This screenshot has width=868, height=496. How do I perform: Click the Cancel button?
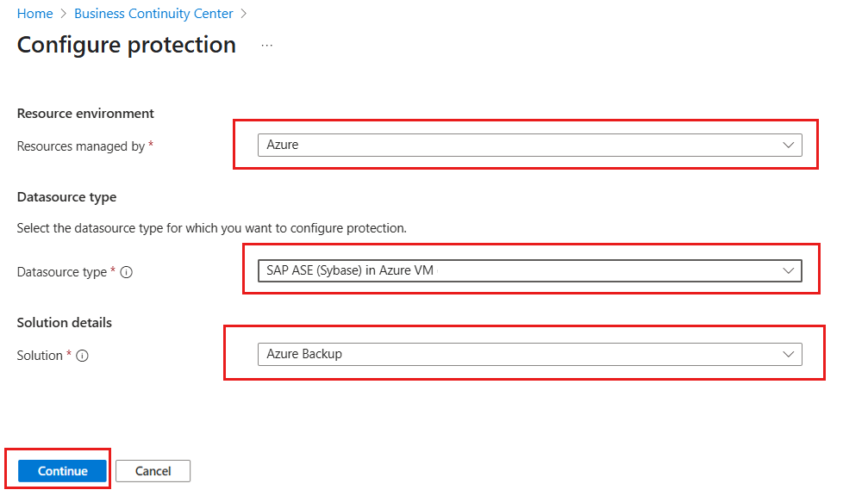(153, 471)
